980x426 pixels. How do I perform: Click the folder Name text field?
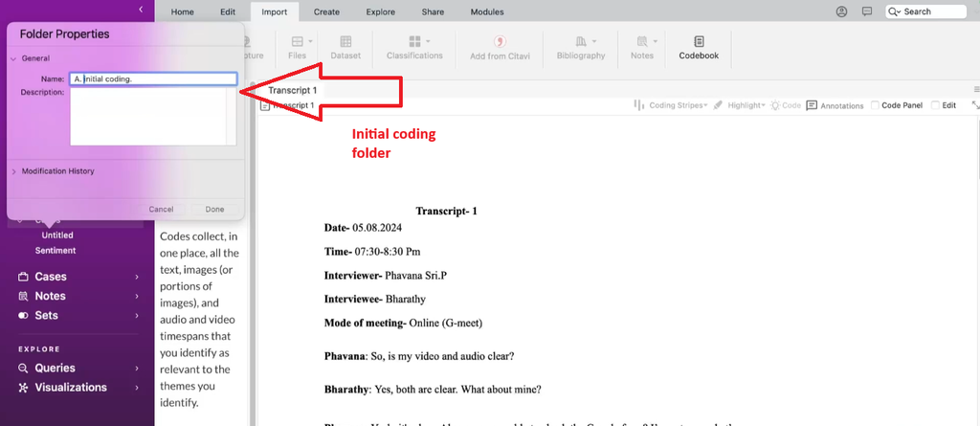pyautogui.click(x=153, y=78)
